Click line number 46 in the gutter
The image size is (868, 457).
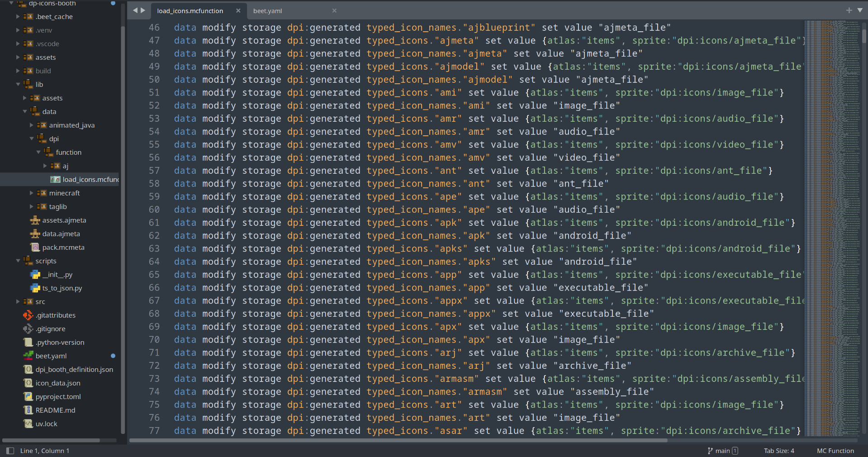point(154,28)
